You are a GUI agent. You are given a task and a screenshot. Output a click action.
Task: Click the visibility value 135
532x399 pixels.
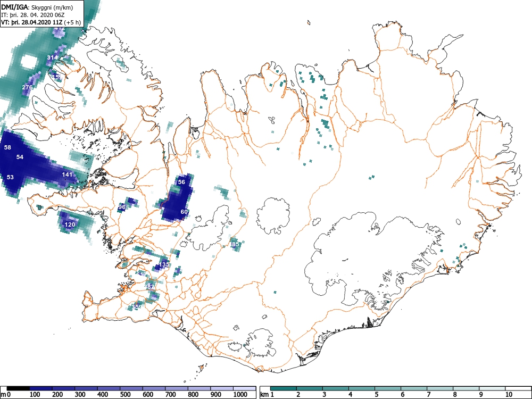pyautogui.click(x=164, y=264)
